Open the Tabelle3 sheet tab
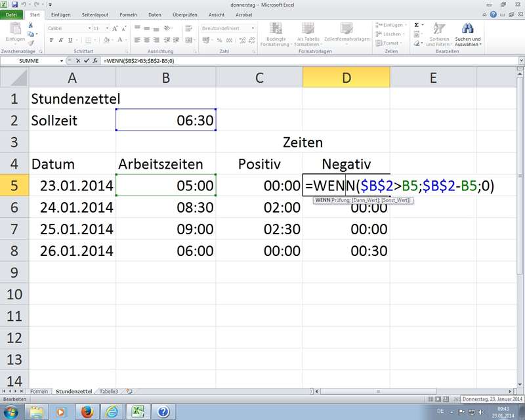 (109, 391)
